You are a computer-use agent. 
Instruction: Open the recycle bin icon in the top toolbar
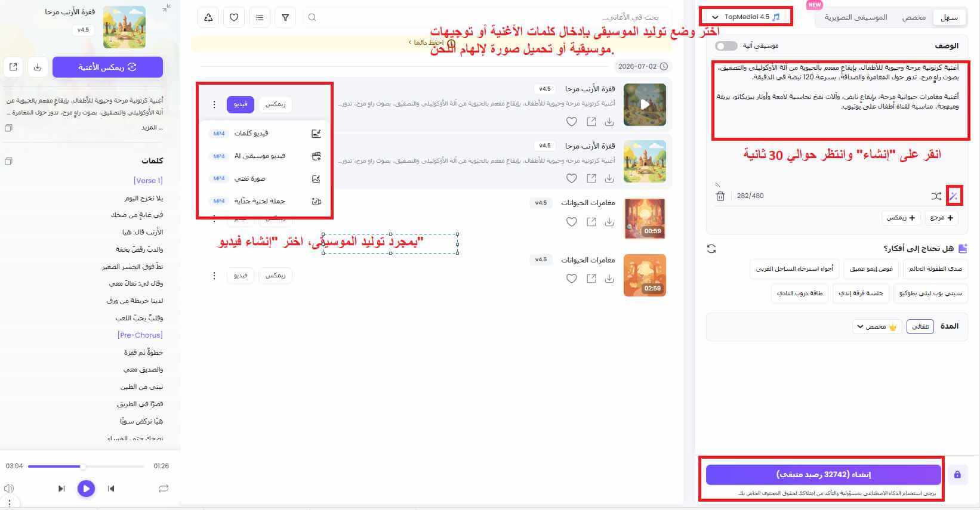[x=208, y=17]
